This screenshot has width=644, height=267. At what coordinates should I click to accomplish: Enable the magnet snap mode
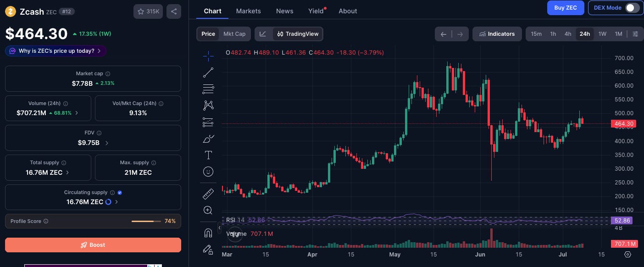[x=208, y=233]
